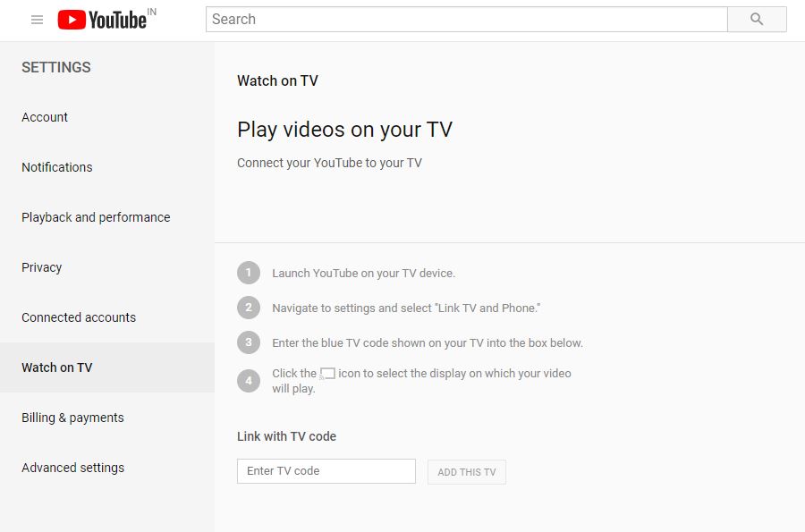
Task: Click 'Launch YouTube on your TV device' text
Action: click(x=363, y=274)
